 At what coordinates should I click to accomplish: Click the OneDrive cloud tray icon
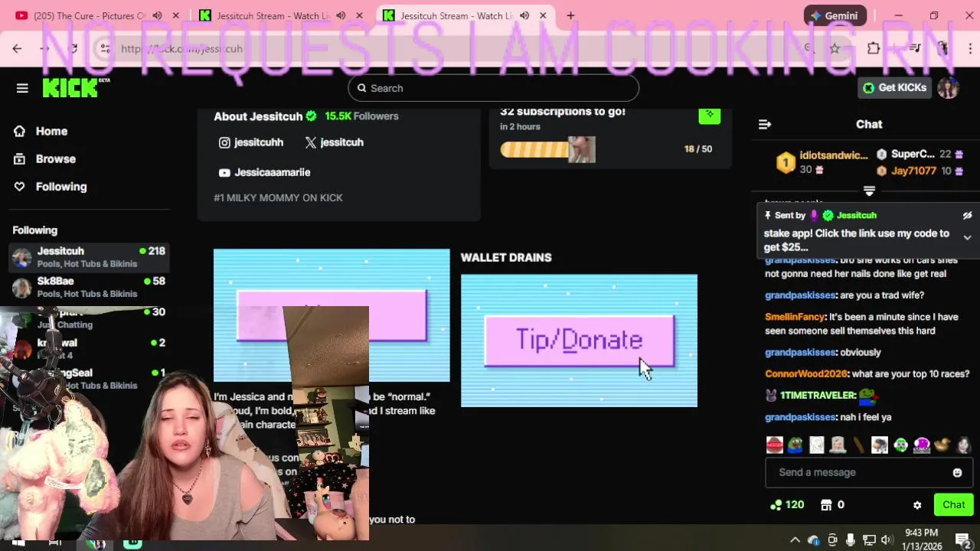pos(813,540)
